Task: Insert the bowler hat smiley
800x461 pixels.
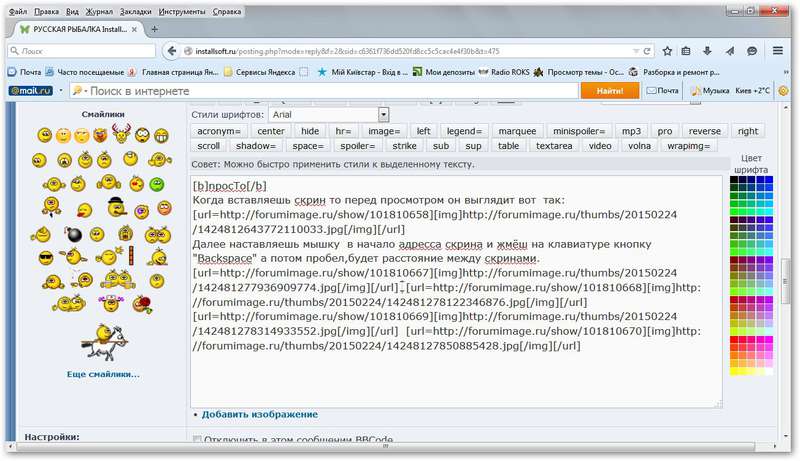Action: 116,207
